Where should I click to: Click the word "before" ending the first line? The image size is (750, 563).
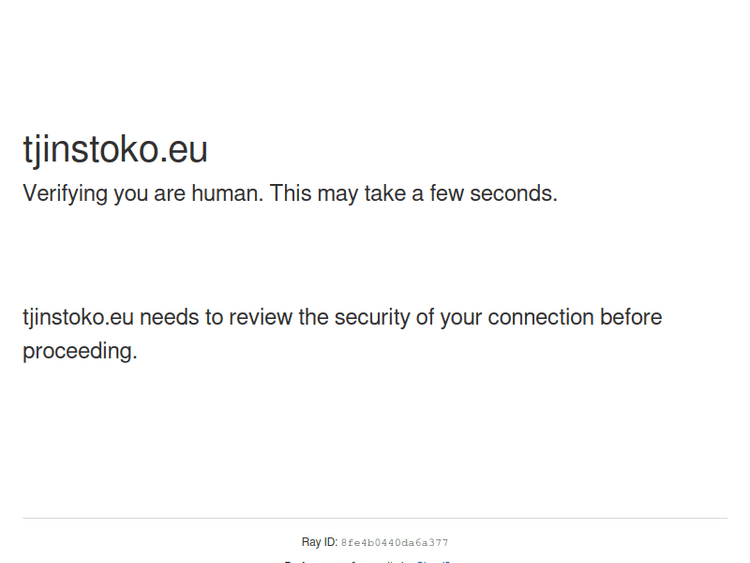[631, 318]
